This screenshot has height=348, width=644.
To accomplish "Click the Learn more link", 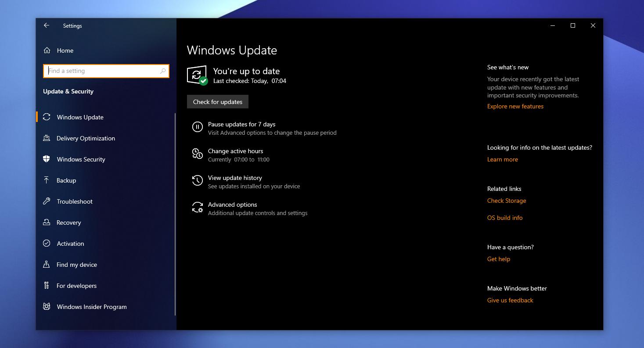I will point(503,159).
